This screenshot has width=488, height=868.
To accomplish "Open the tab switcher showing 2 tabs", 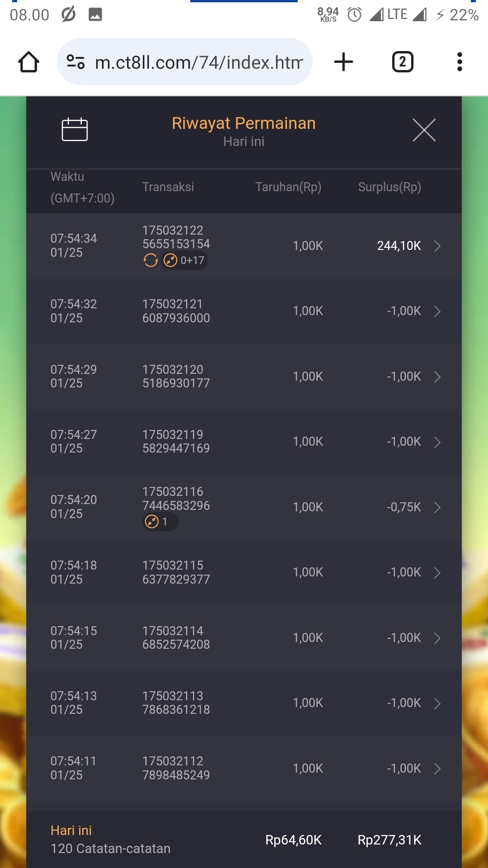I will [x=402, y=62].
